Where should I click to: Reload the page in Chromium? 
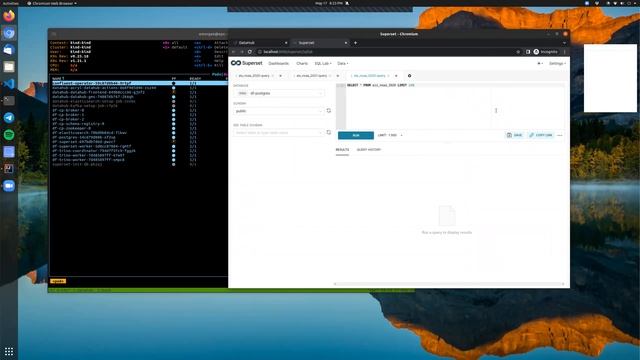(x=250, y=52)
